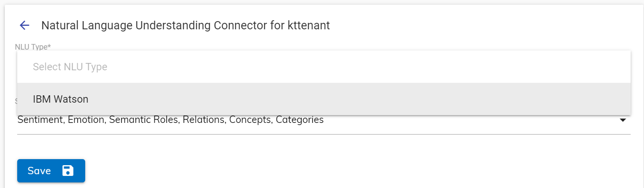Click the Save button
The height and width of the screenshot is (188, 644).
[x=51, y=171]
